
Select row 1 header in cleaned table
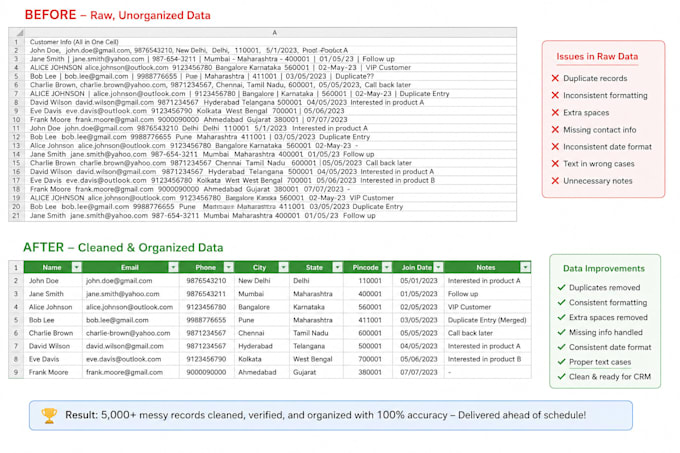coord(16,267)
